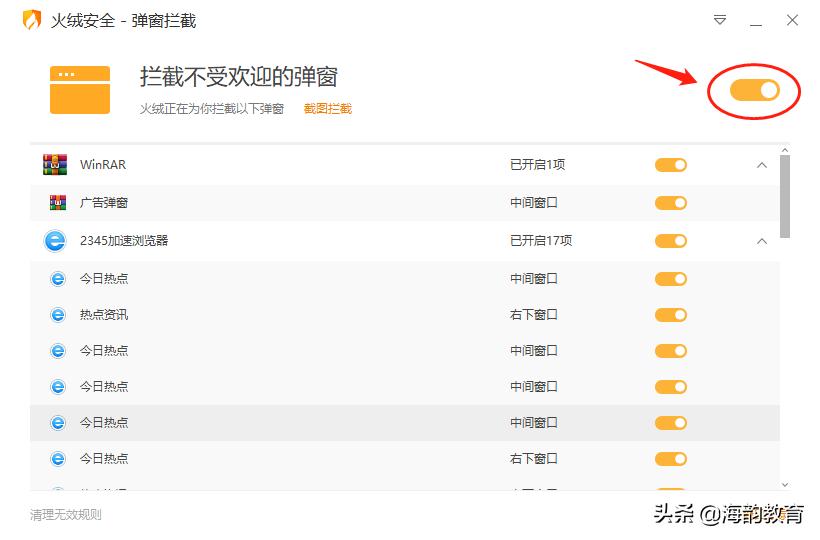Click the 2345加速浏览器 browser icon

click(55, 241)
